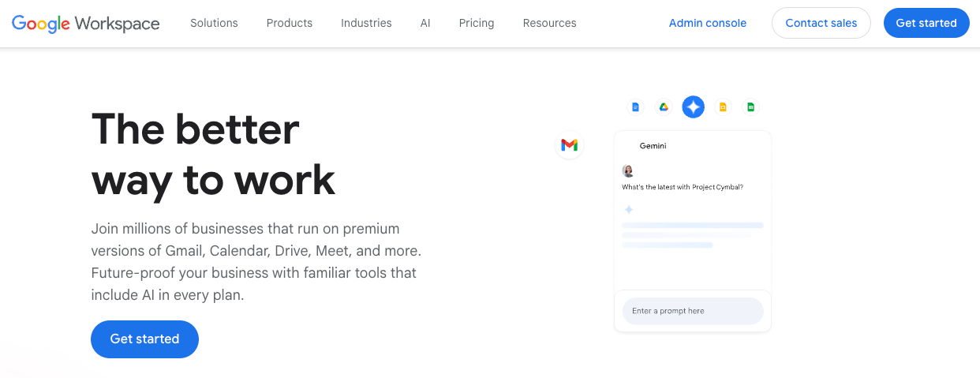980x378 pixels.
Task: Select the Google Sheets icon
Action: tap(751, 107)
